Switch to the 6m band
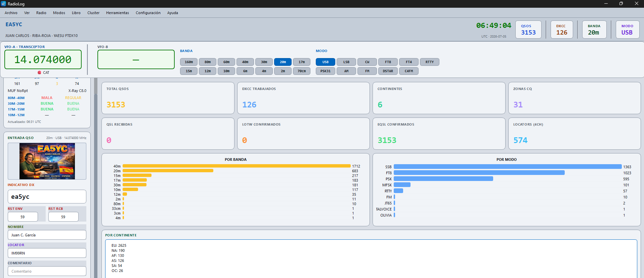 click(245, 71)
